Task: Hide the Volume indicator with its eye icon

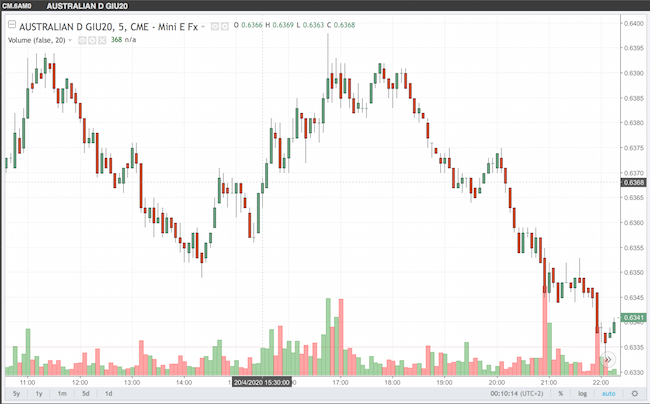Action: [x=82, y=40]
